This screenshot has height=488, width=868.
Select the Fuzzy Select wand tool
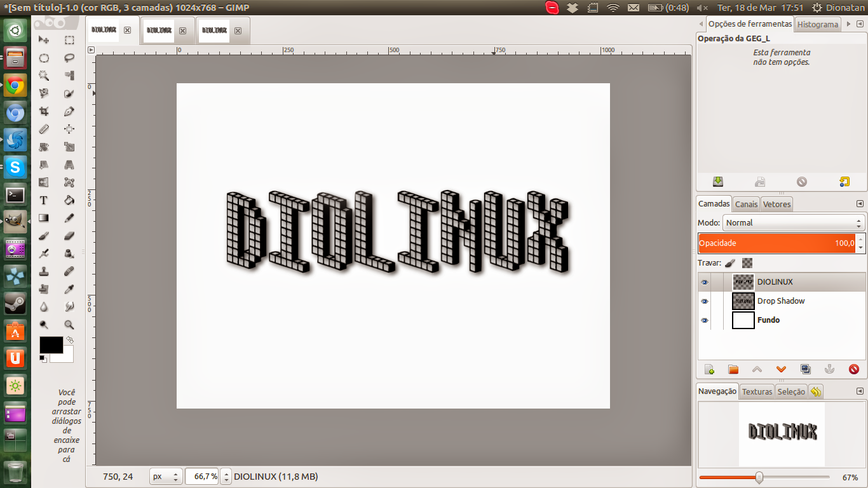pos(44,76)
